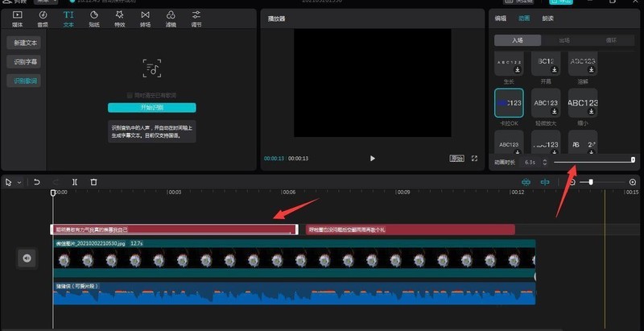Open the 音频 (Audio) panel
The width and height of the screenshot is (644, 331).
43,19
